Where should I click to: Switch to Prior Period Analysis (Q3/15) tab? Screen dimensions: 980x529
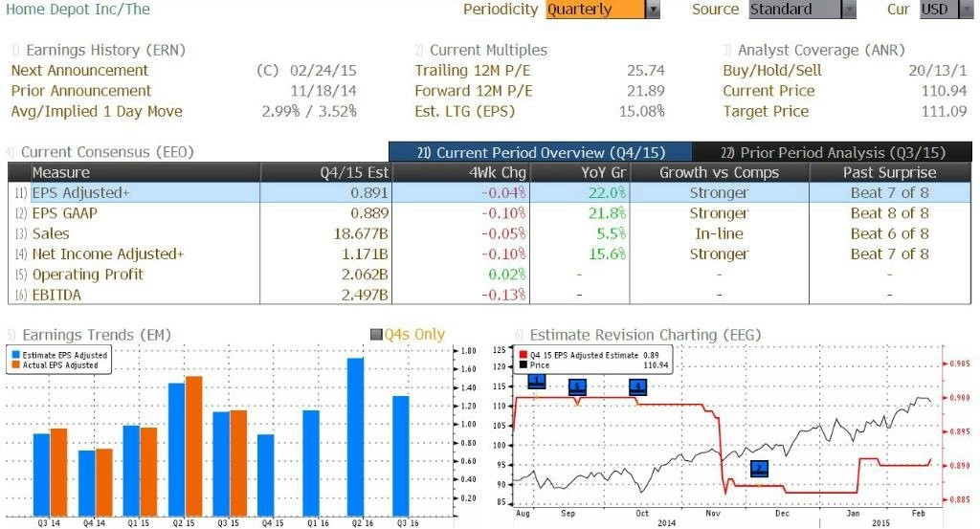tap(833, 152)
